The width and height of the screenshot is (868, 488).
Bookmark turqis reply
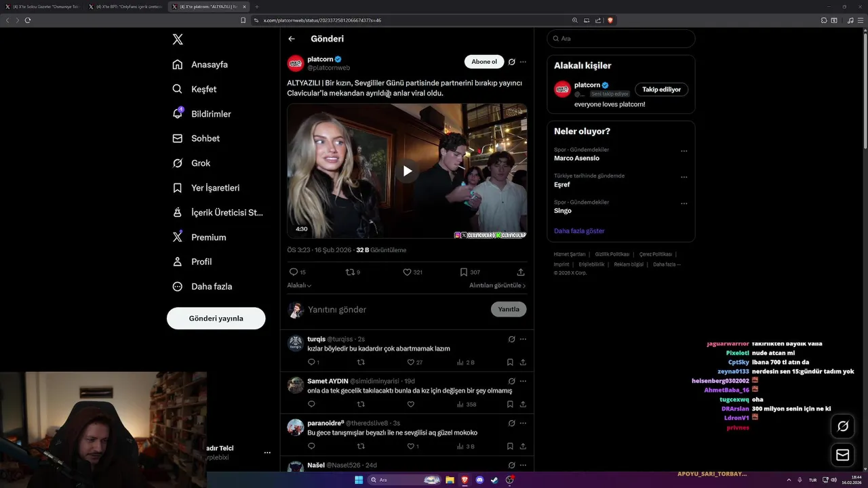510,362
